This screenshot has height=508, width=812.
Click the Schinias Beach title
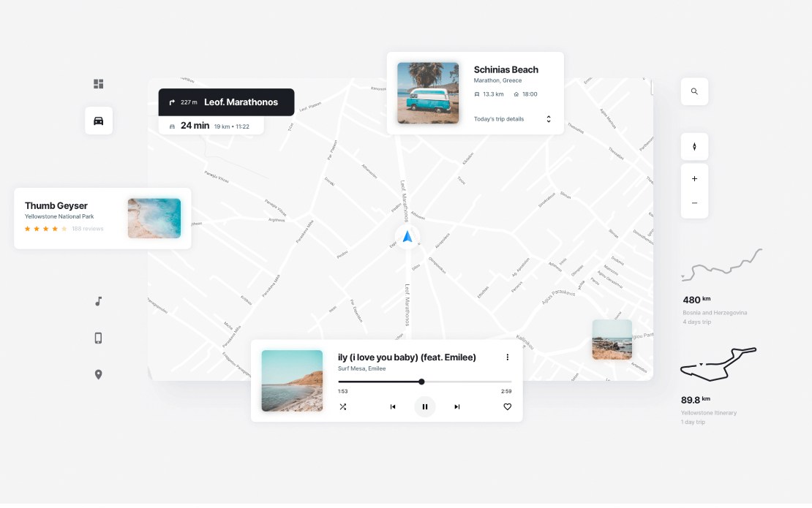click(506, 70)
